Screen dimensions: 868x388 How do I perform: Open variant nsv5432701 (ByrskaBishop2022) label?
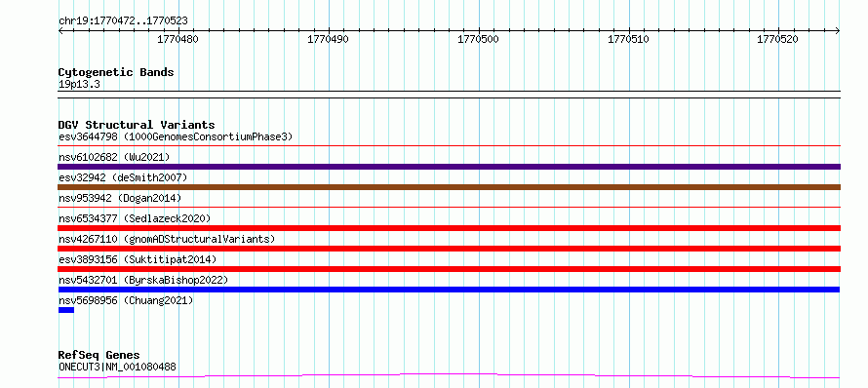(143, 280)
